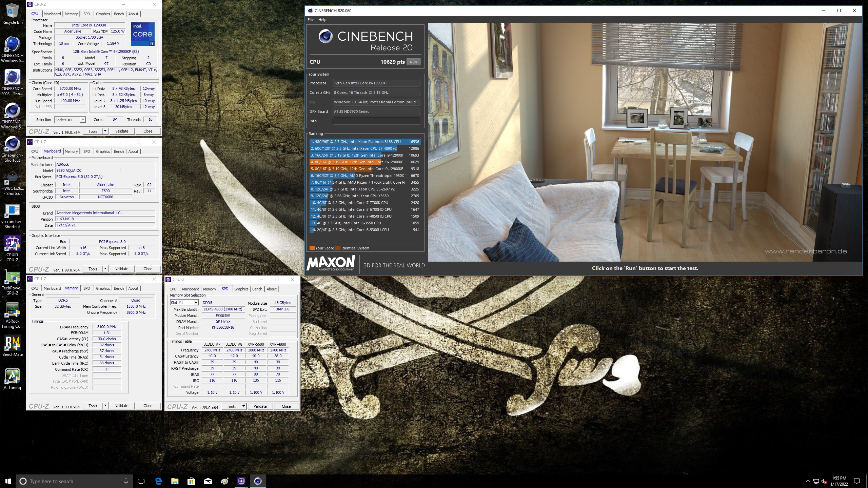Open Tools dropdown arrow in CPU-Z CPU window
This screenshot has width=868, height=488.
point(105,131)
